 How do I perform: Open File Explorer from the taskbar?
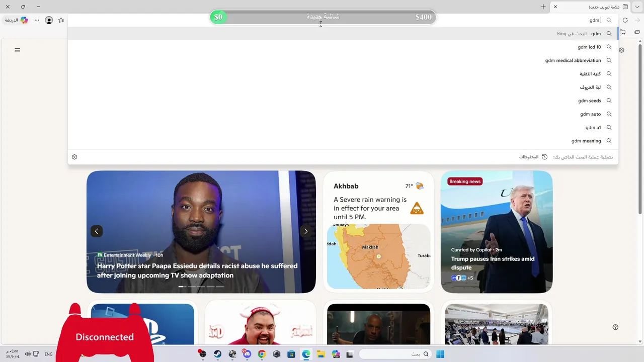tap(320, 354)
